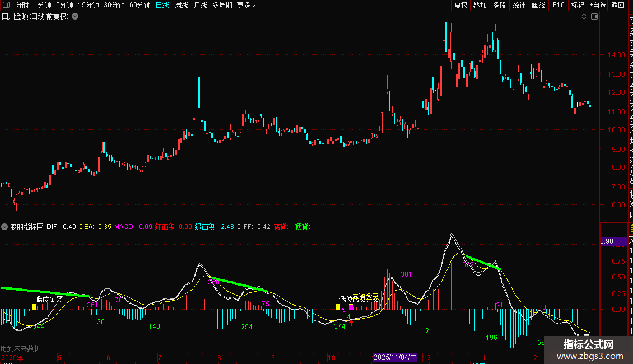Click the first yellow 低位金叉 signal square
This screenshot has width=633, height=364.
coord(35,307)
